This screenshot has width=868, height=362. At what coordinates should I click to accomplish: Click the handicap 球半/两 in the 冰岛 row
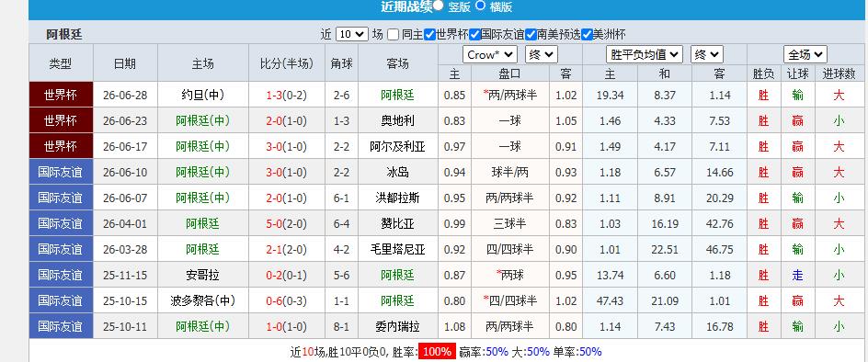coord(509,172)
